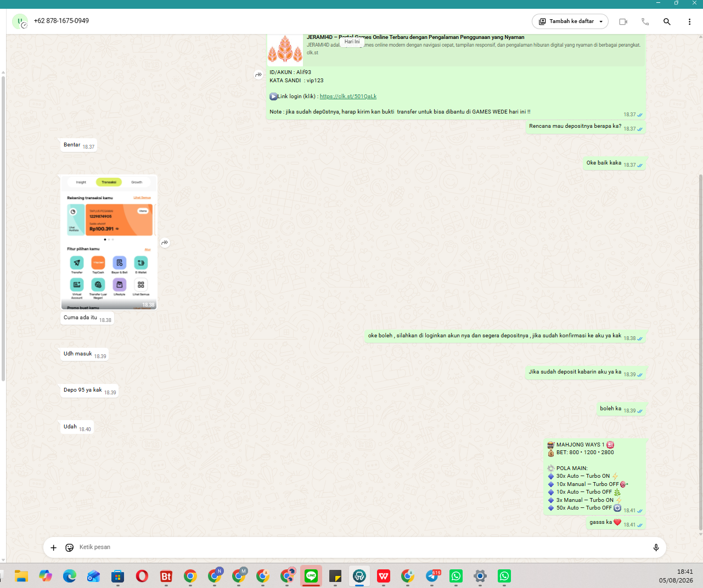Select "oke boleh, silahkan di loginkan" message
The height and width of the screenshot is (588, 703).
pyautogui.click(x=505, y=336)
